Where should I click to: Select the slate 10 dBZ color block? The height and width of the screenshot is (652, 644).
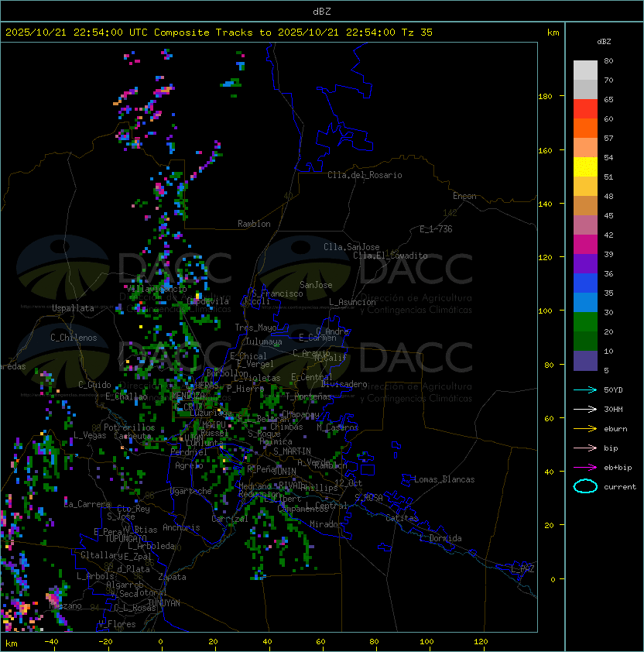(585, 361)
